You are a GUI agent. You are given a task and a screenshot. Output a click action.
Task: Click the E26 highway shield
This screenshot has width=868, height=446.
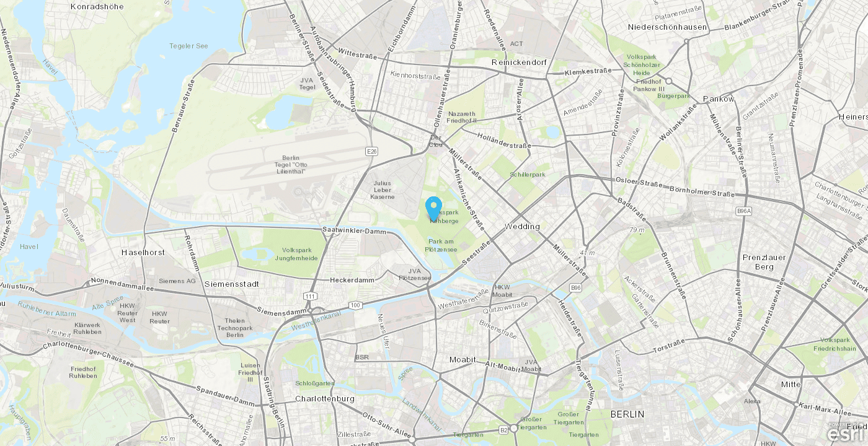tap(372, 151)
